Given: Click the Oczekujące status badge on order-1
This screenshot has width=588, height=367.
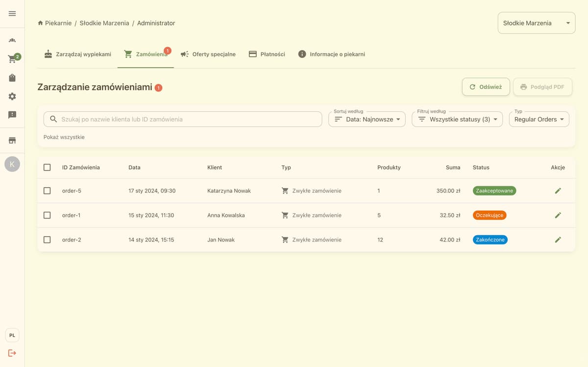Looking at the screenshot, I should pos(489,215).
